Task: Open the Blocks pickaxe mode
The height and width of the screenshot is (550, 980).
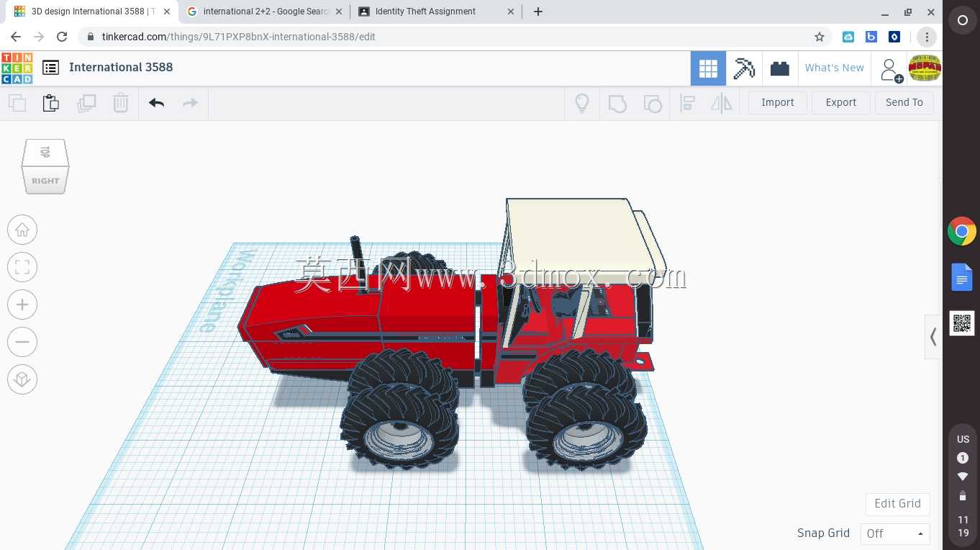Action: tap(744, 68)
